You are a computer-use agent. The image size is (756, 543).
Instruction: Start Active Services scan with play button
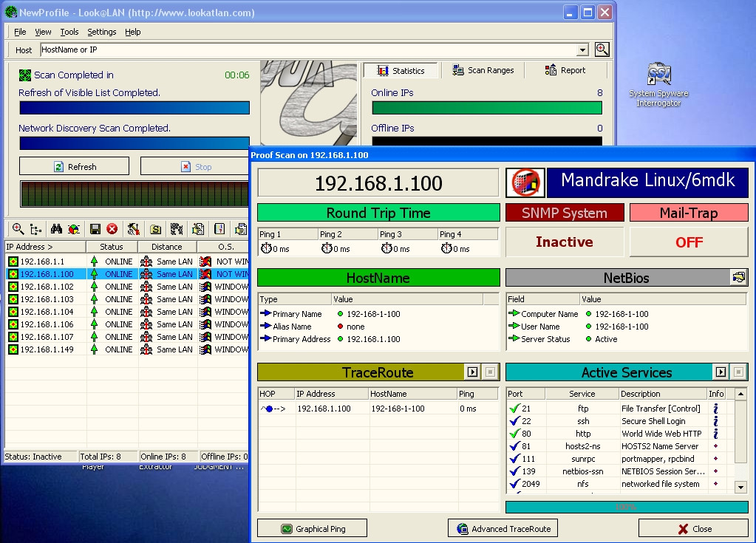(720, 372)
